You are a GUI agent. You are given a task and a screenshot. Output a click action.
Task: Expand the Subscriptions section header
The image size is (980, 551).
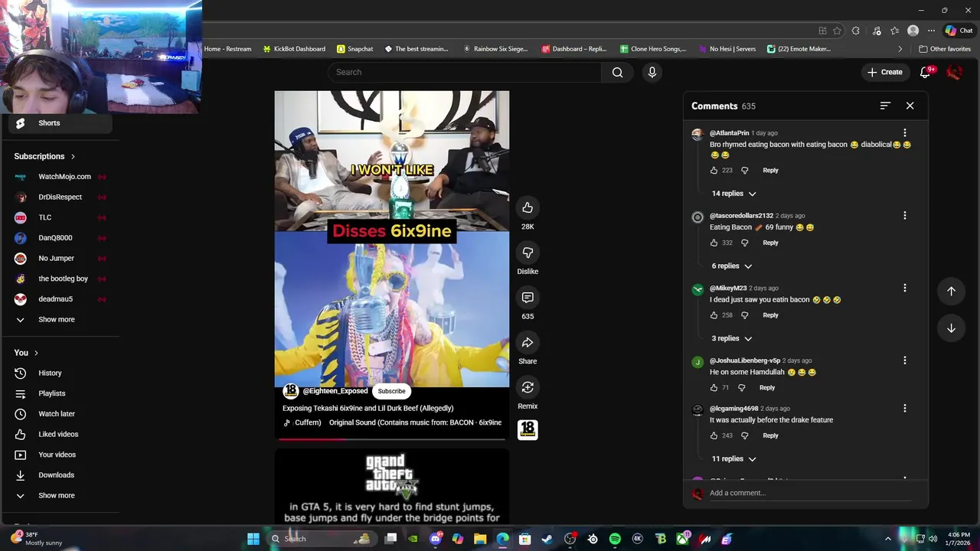click(44, 156)
